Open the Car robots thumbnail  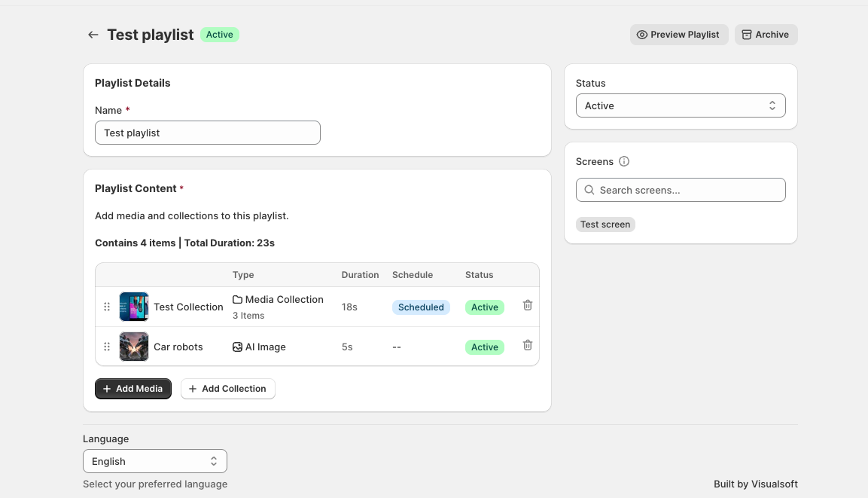[134, 347]
